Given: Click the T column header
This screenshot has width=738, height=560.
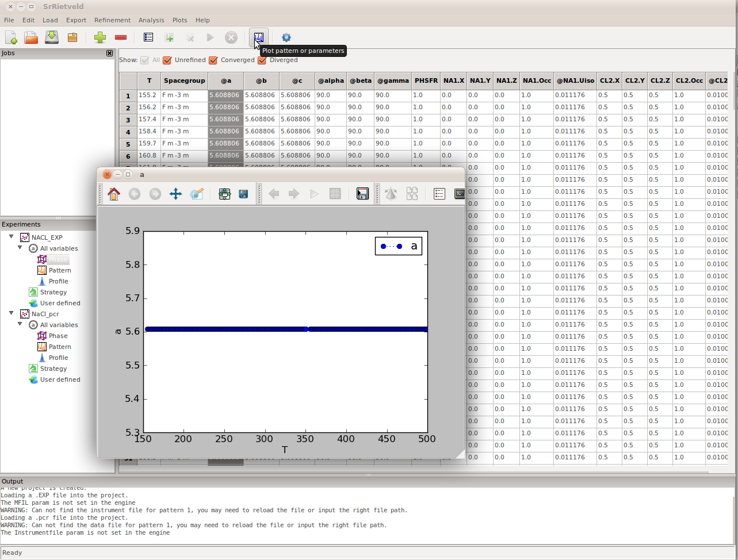Looking at the screenshot, I should (x=150, y=81).
